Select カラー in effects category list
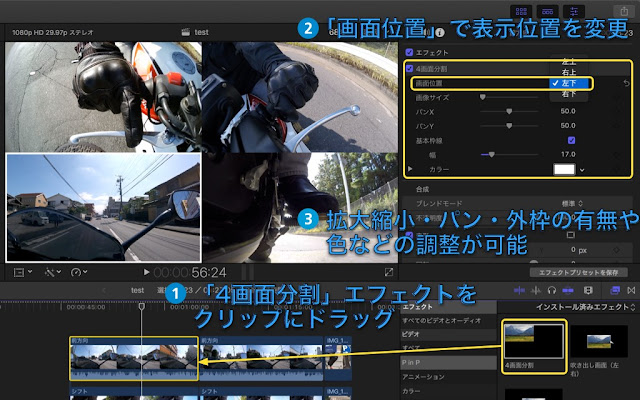The height and width of the screenshot is (400, 640). [448, 391]
